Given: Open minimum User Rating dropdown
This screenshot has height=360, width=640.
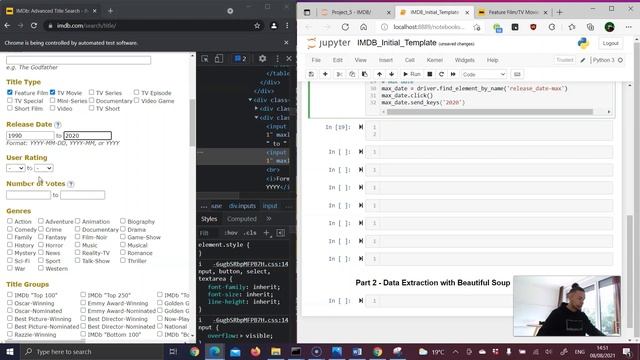Looking at the screenshot, I should click(x=16, y=168).
